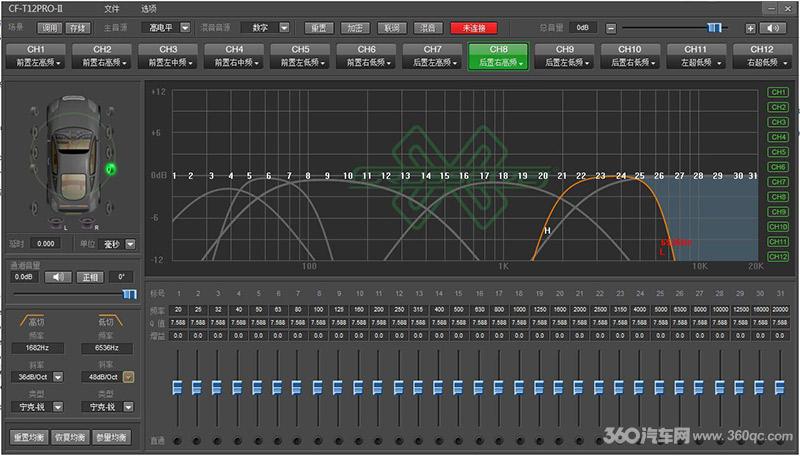Viewport: 800px width, 456px height.
Task: Open the CH11 左超低频 speaker type dropdown
Action: (696, 63)
